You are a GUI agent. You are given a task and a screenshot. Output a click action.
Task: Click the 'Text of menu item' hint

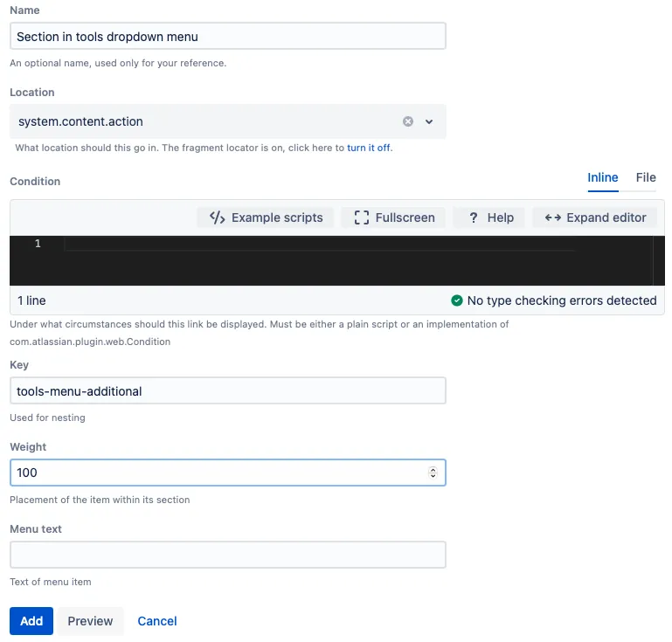tap(51, 582)
